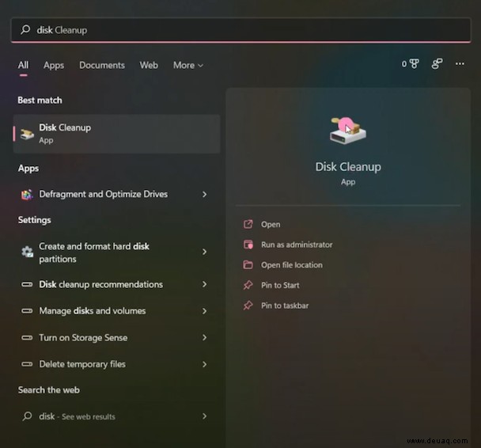
Task: Click in the search box containing disk Cleanup
Action: (240, 30)
